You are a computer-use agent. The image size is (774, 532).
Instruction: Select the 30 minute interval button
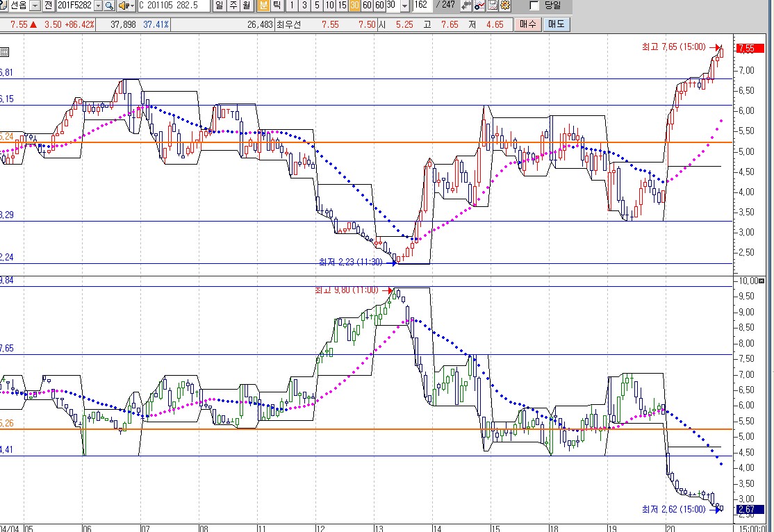[x=354, y=6]
